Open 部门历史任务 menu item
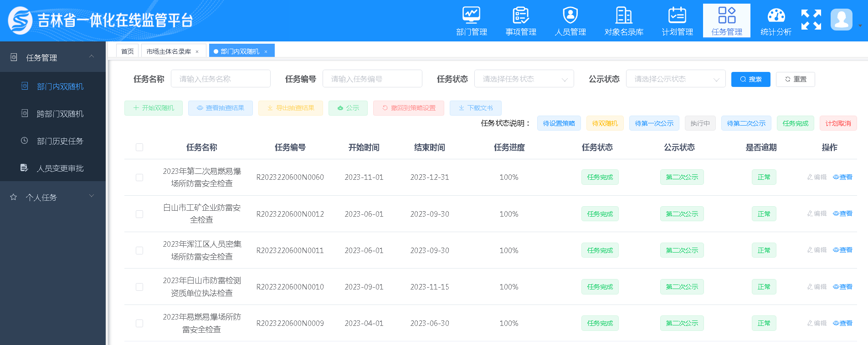 (x=53, y=141)
